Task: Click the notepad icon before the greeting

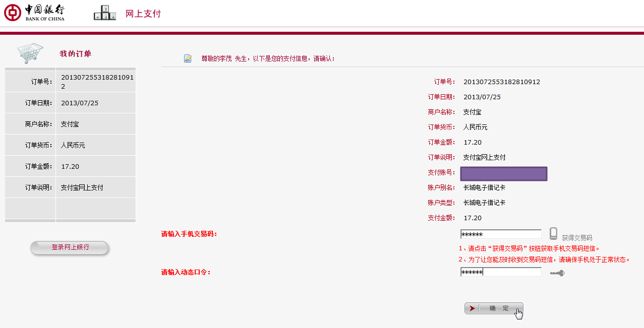Action: click(188, 58)
